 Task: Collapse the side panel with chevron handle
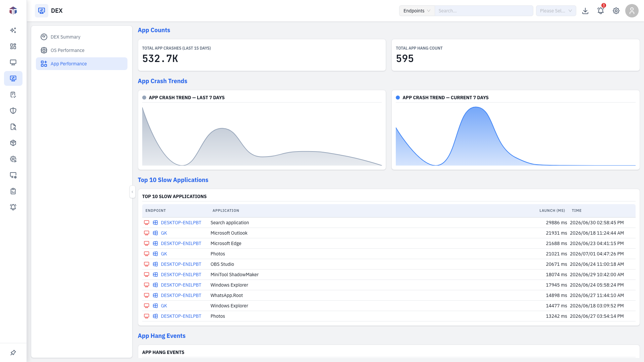click(x=132, y=192)
